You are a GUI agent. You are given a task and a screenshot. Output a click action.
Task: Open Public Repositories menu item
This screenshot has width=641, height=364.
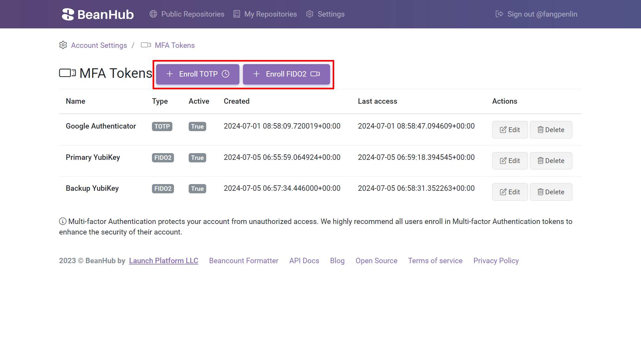(x=192, y=14)
